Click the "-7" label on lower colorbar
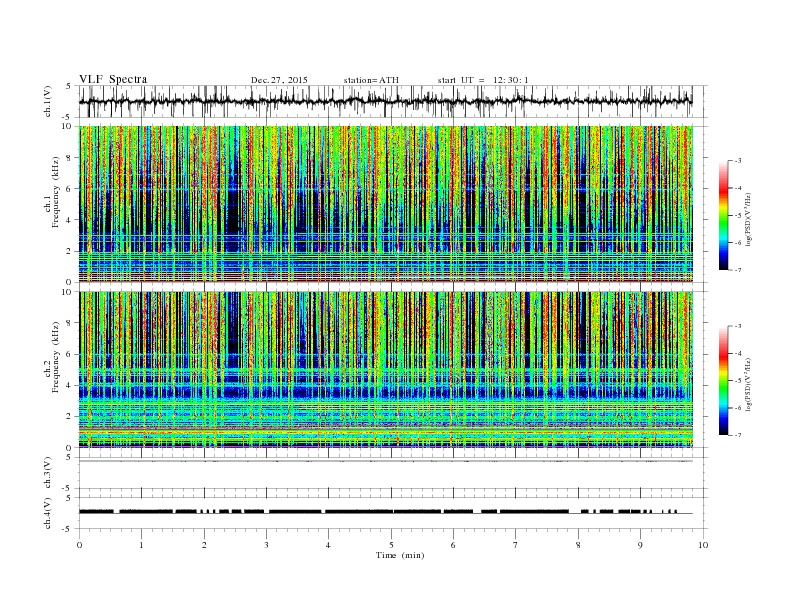Screen dimensions: 792x612 click(x=738, y=435)
